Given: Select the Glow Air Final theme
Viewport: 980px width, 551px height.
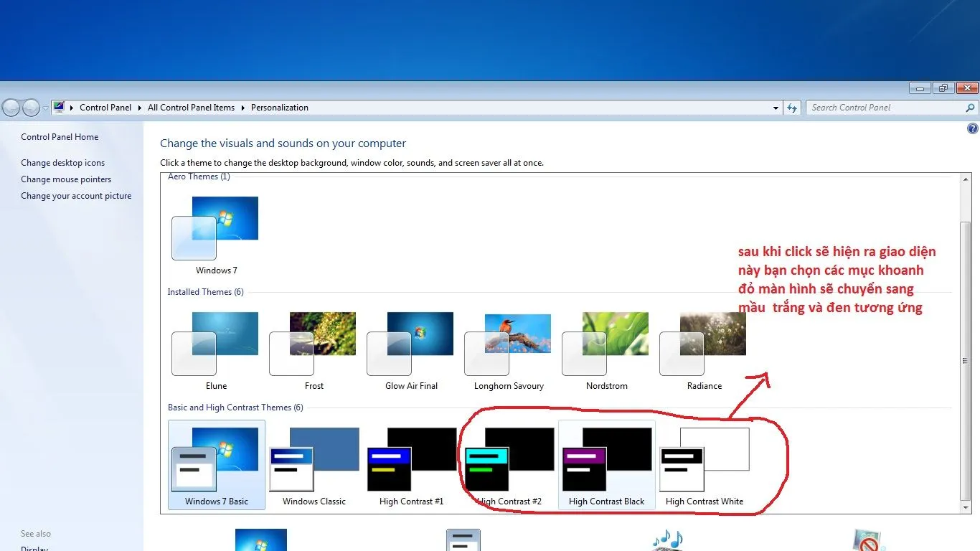Looking at the screenshot, I should 411,352.
